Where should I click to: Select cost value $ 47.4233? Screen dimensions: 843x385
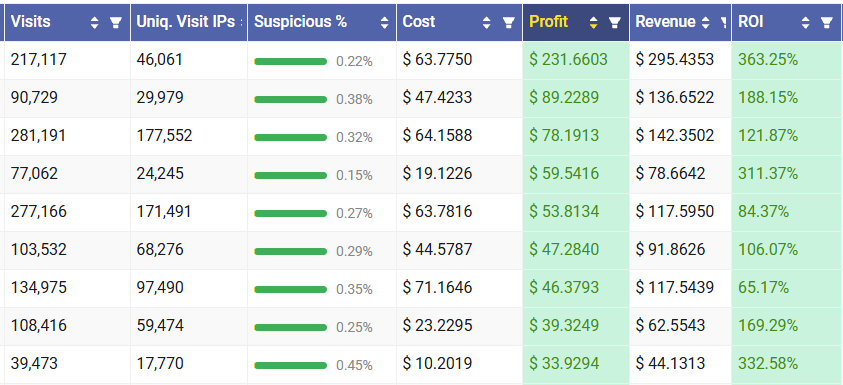[x=438, y=97]
